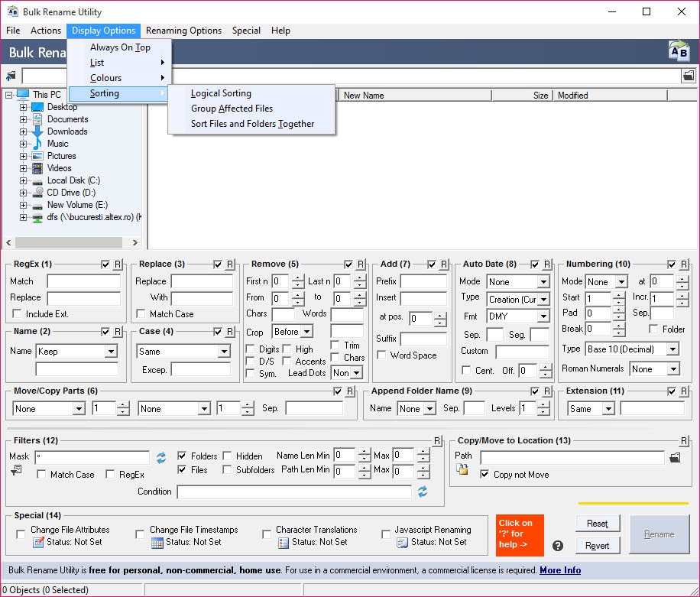Viewport: 700px width, 597px height.
Task: Click the folder-up icon beside the path box
Action: tap(11, 76)
